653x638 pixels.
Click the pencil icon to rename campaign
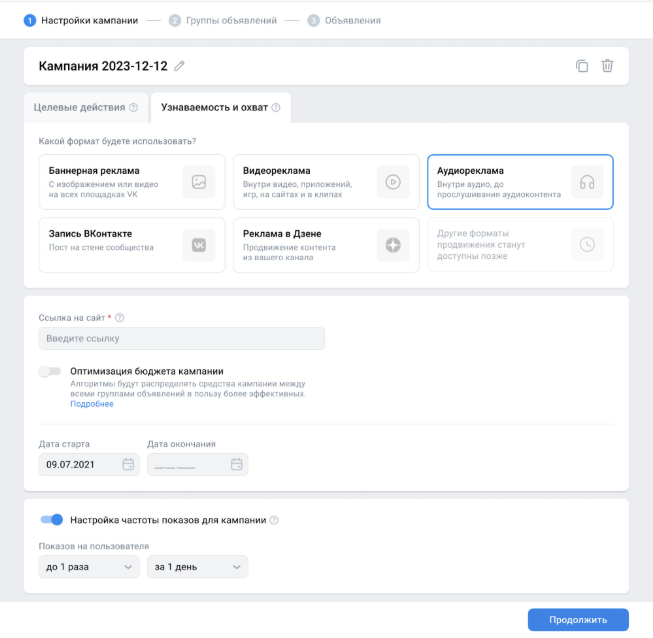[x=180, y=66]
